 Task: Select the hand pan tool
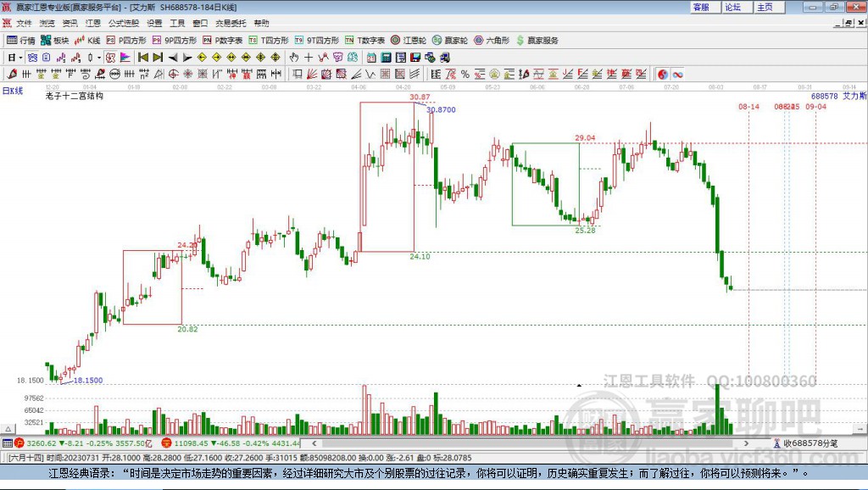point(294,58)
